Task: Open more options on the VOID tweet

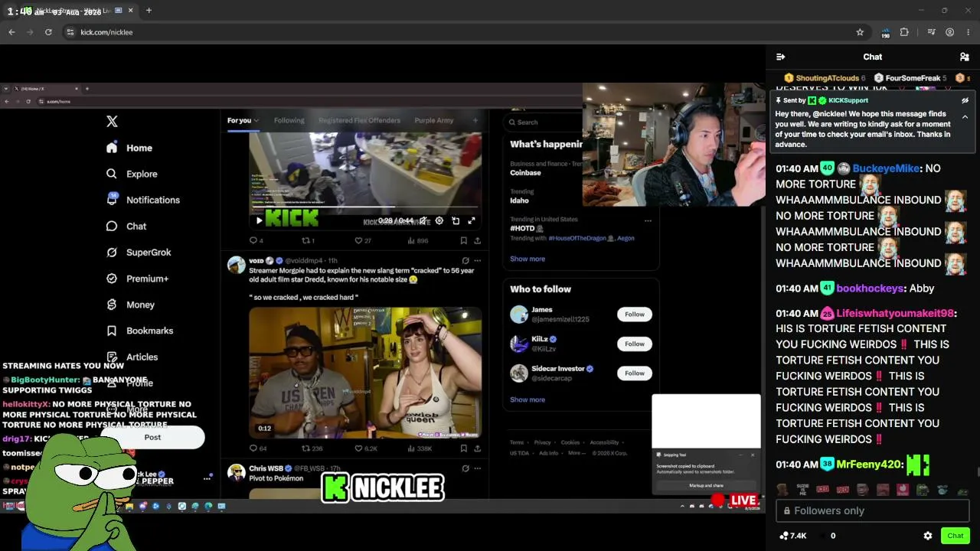Action: click(x=477, y=261)
